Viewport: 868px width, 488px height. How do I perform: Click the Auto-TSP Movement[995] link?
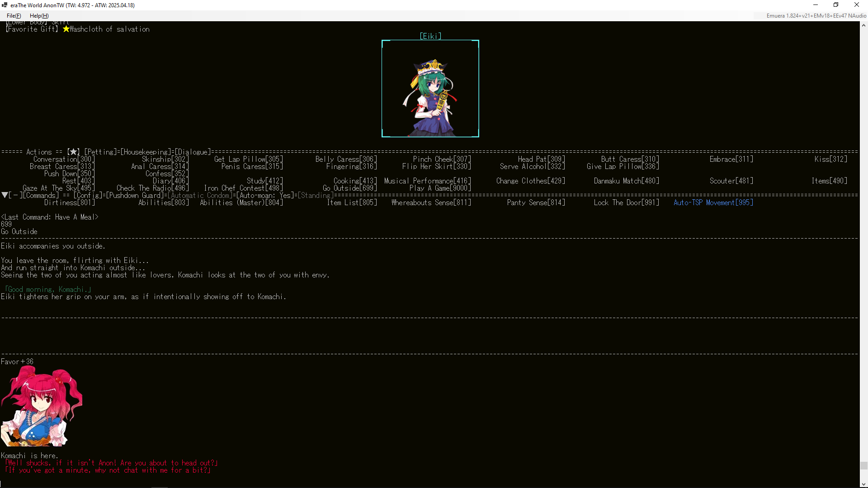pyautogui.click(x=713, y=202)
